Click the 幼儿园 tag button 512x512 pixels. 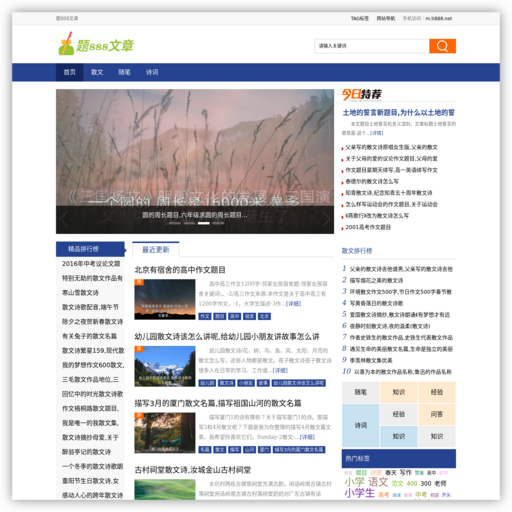tap(207, 383)
